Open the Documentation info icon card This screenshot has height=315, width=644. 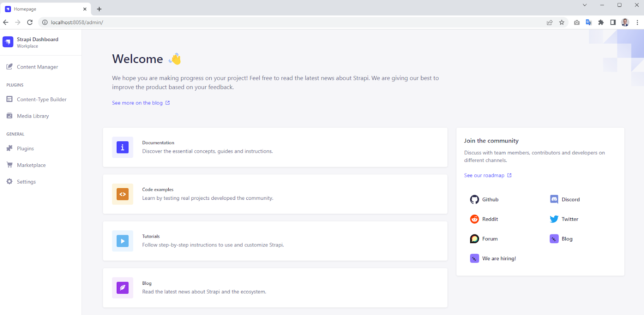point(122,147)
